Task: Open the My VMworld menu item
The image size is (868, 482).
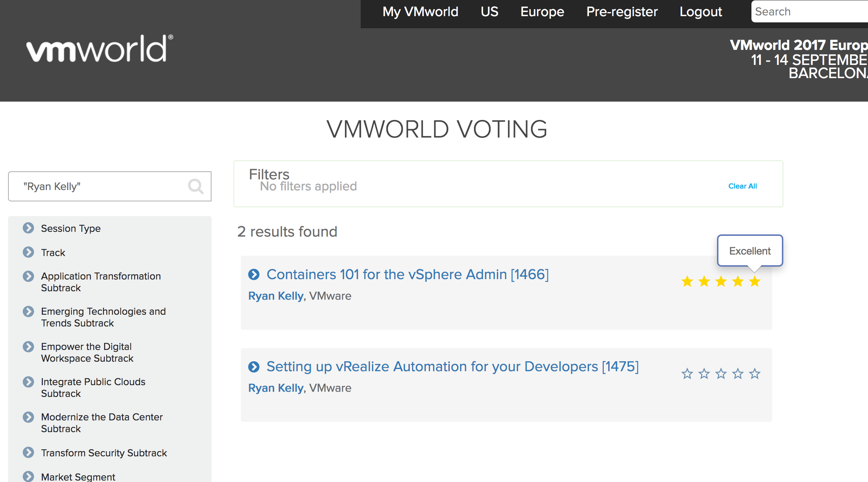Action: [x=420, y=12]
